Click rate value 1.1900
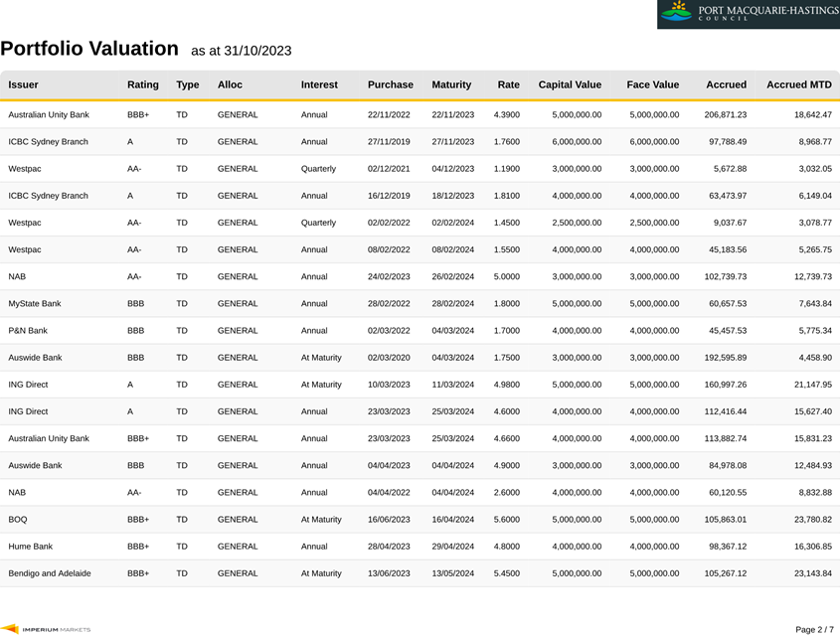 pyautogui.click(x=507, y=169)
